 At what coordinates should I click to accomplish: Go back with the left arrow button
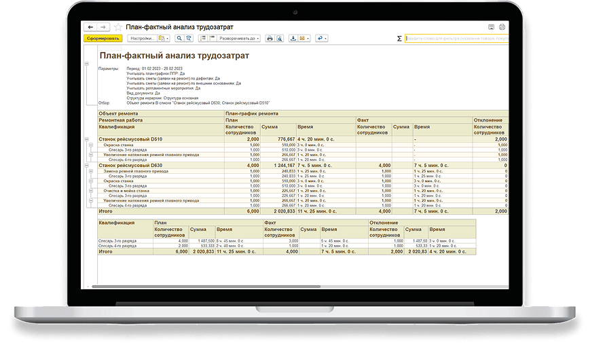[x=90, y=27]
